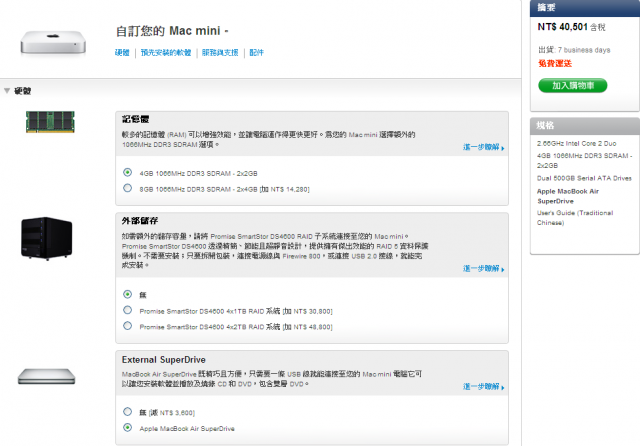Screen dimensions: 640x446
Task: Open the 硬體 navigation link
Action: (122, 53)
